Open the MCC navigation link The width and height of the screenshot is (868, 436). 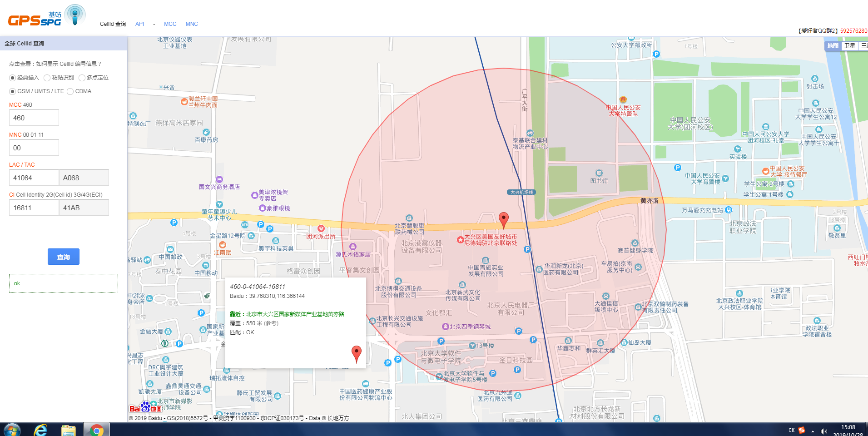tap(170, 24)
